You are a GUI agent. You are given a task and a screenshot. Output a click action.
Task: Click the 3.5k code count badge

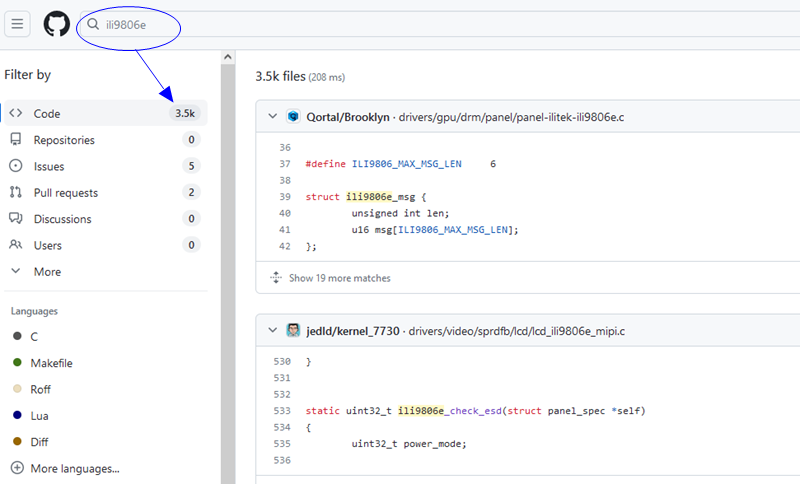click(x=185, y=113)
